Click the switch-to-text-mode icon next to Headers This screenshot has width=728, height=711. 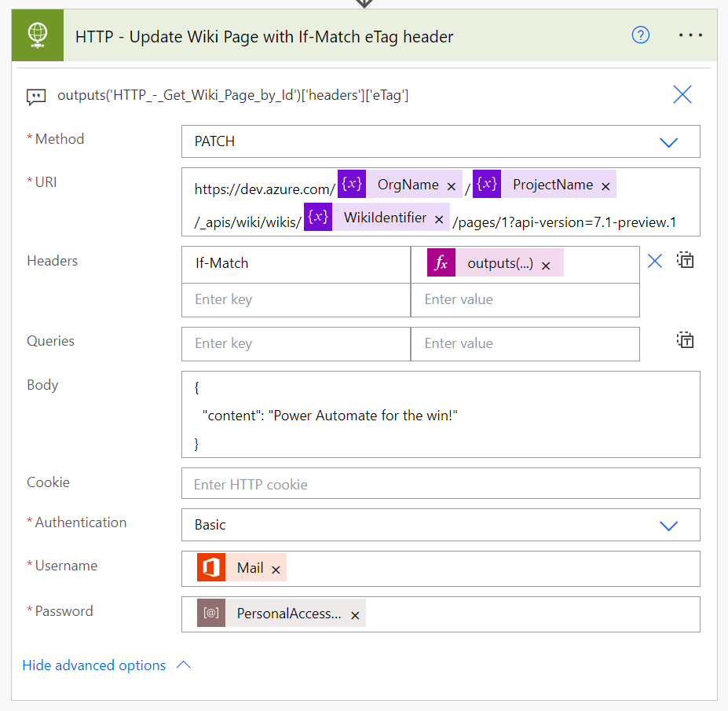[685, 260]
